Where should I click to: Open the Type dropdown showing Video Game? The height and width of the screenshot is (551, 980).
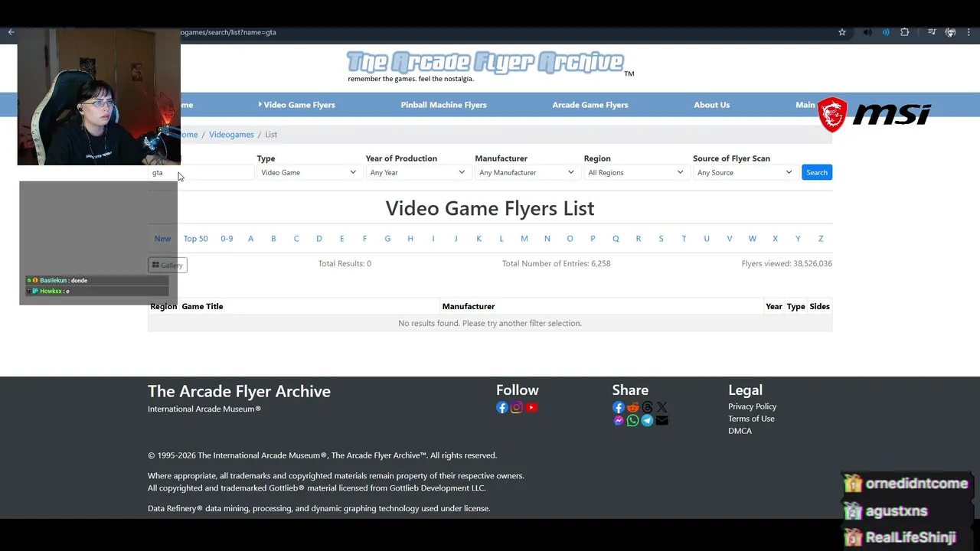(x=309, y=172)
